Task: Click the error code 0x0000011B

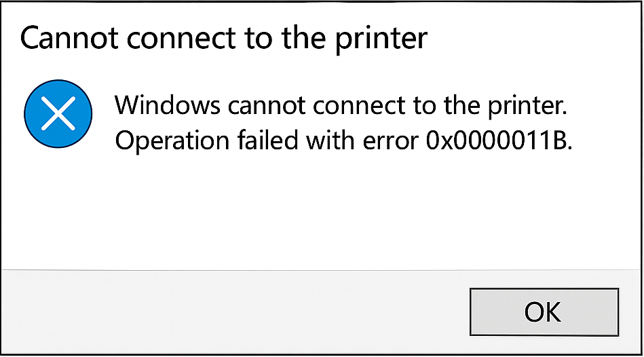Action: click(499, 140)
